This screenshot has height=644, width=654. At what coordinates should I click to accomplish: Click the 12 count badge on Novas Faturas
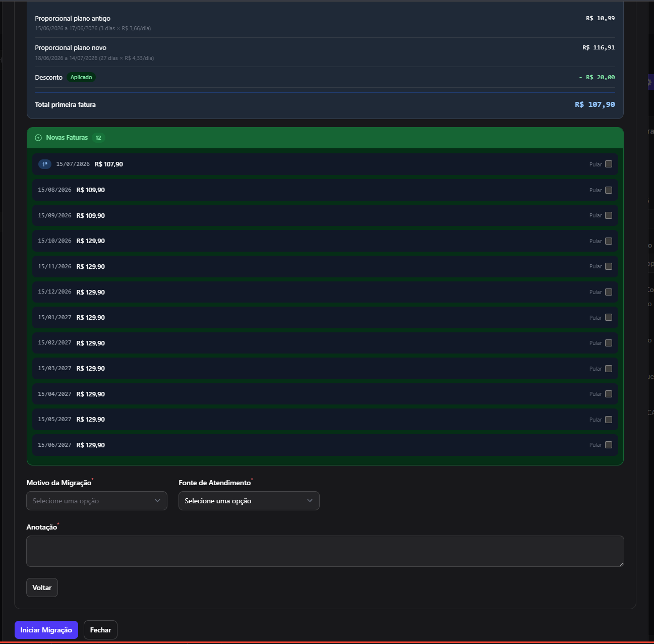tap(98, 138)
